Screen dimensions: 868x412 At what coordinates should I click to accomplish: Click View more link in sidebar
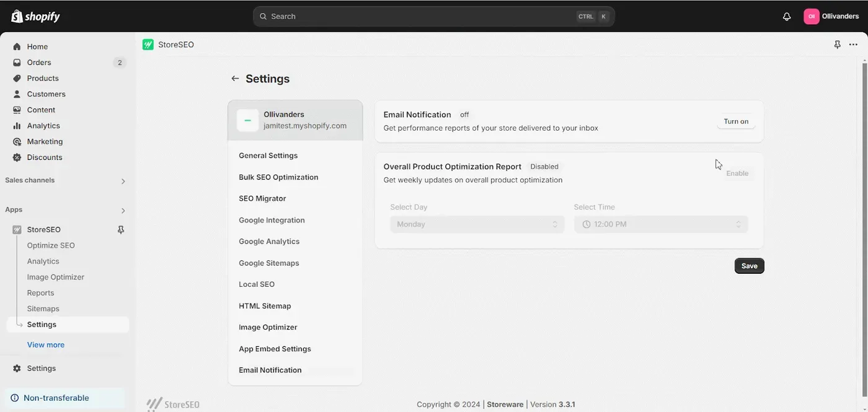tap(46, 344)
